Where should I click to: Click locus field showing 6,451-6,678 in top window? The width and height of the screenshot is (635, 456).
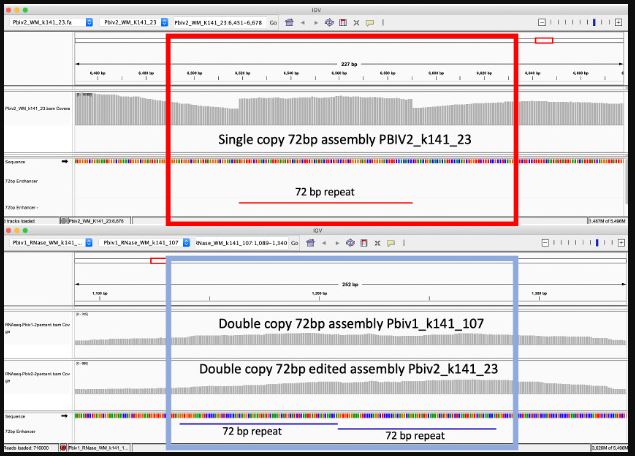click(218, 23)
